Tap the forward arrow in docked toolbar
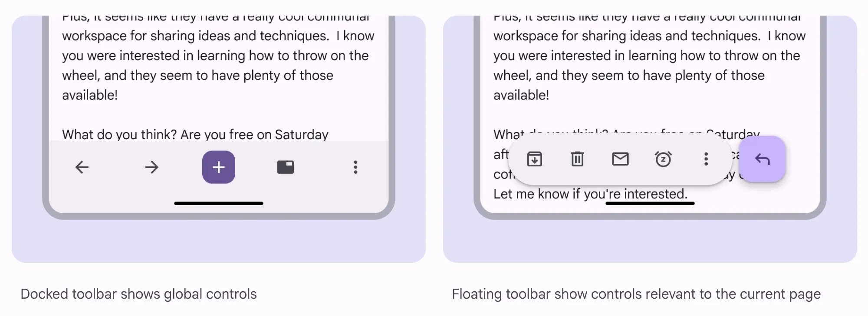868x316 pixels. [151, 167]
